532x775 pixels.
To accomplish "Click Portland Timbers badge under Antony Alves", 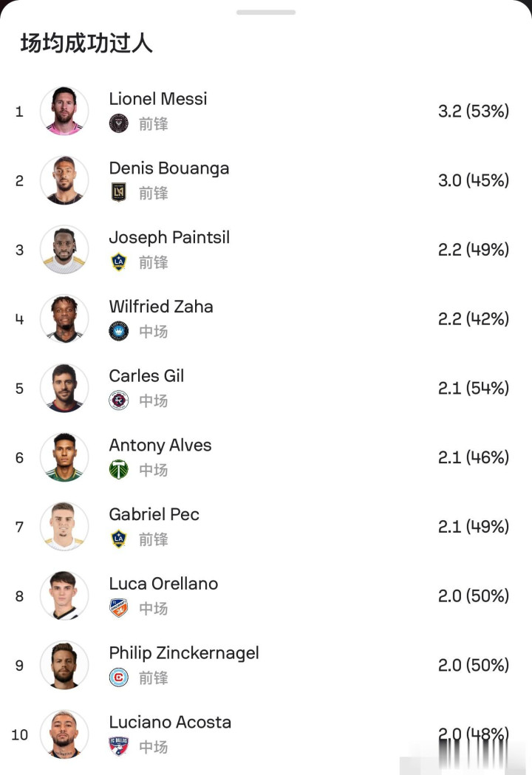I will click(x=118, y=470).
